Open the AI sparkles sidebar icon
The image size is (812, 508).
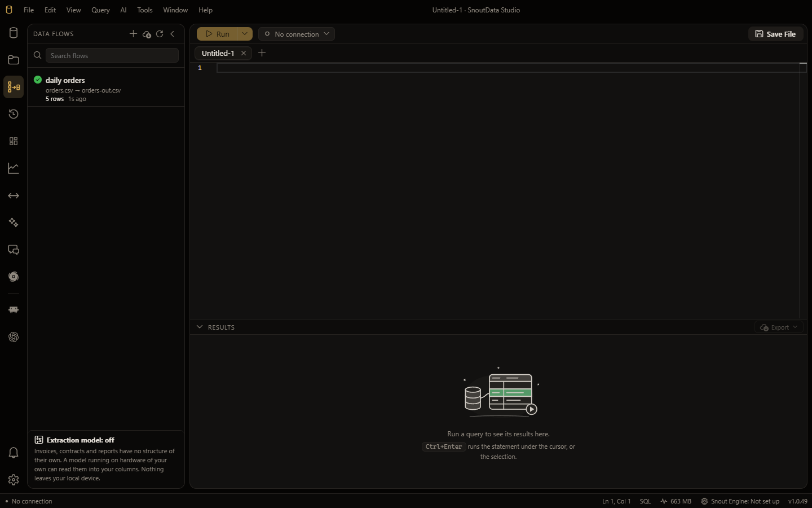click(x=14, y=222)
